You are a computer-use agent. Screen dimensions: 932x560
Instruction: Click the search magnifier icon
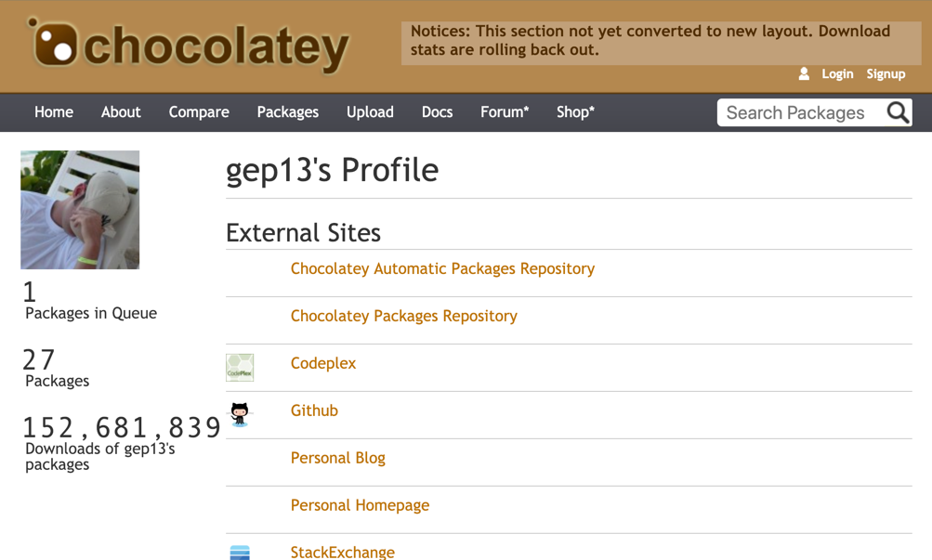(898, 112)
